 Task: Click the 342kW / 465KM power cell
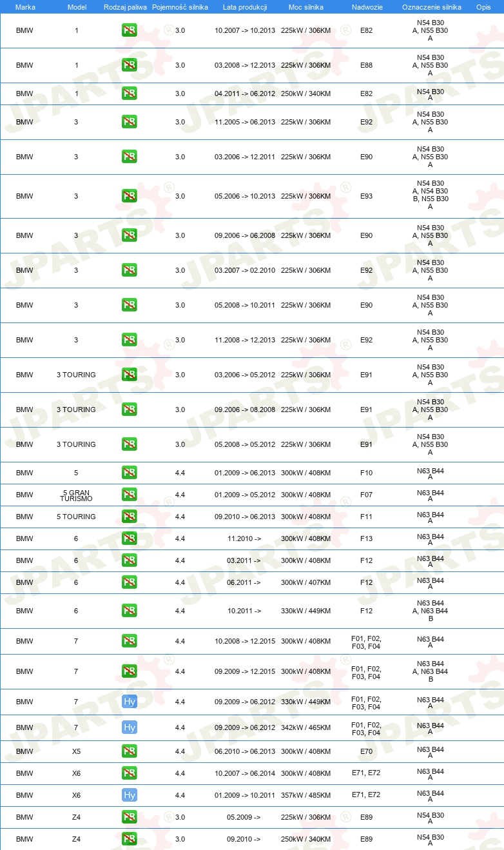(305, 727)
